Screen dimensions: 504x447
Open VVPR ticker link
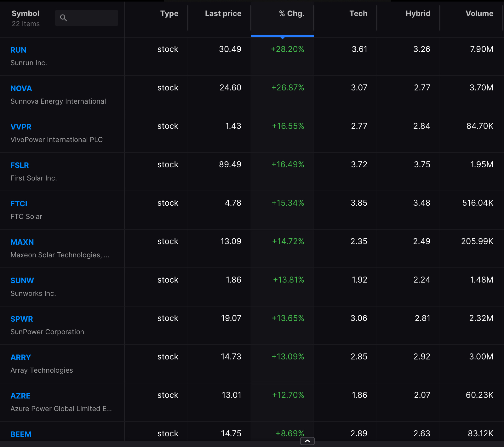pos(21,127)
